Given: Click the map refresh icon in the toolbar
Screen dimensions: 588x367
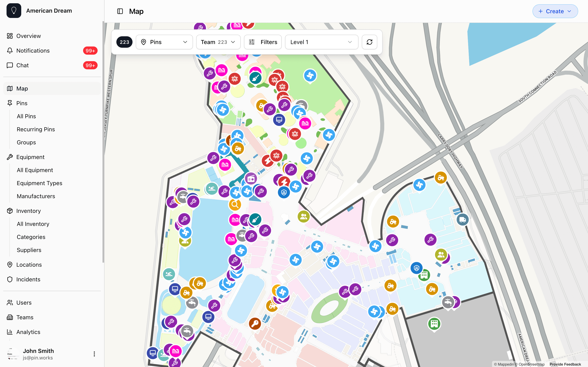Looking at the screenshot, I should pyautogui.click(x=369, y=42).
